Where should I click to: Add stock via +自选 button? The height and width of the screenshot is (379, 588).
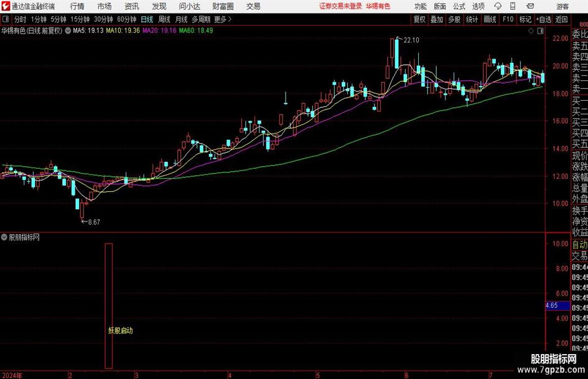point(543,19)
